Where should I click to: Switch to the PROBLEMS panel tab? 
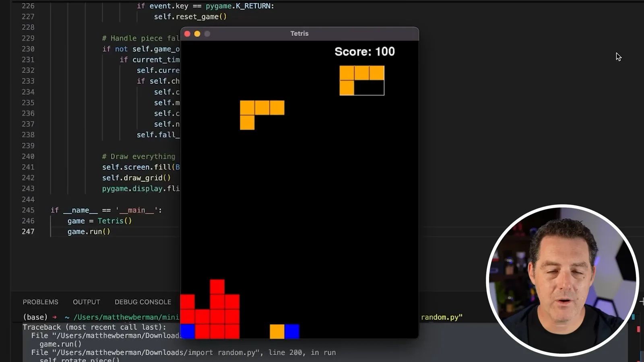[x=40, y=302]
